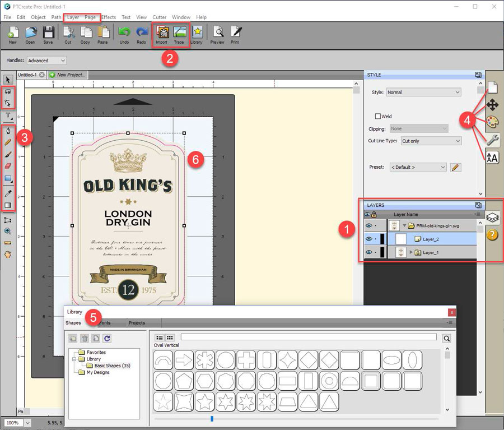Click the Paste toolbar icon
The height and width of the screenshot is (430, 504).
tap(103, 35)
